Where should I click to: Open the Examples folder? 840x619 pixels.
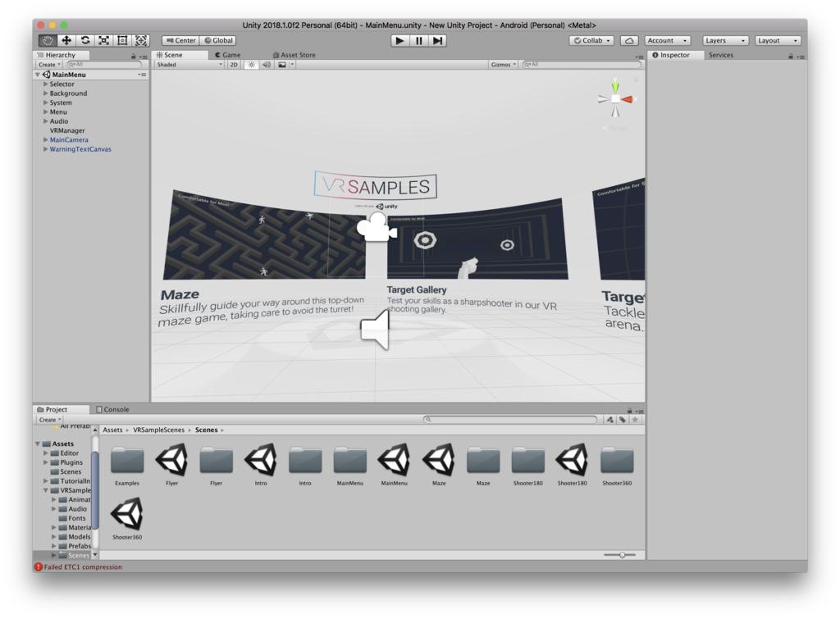click(127, 466)
